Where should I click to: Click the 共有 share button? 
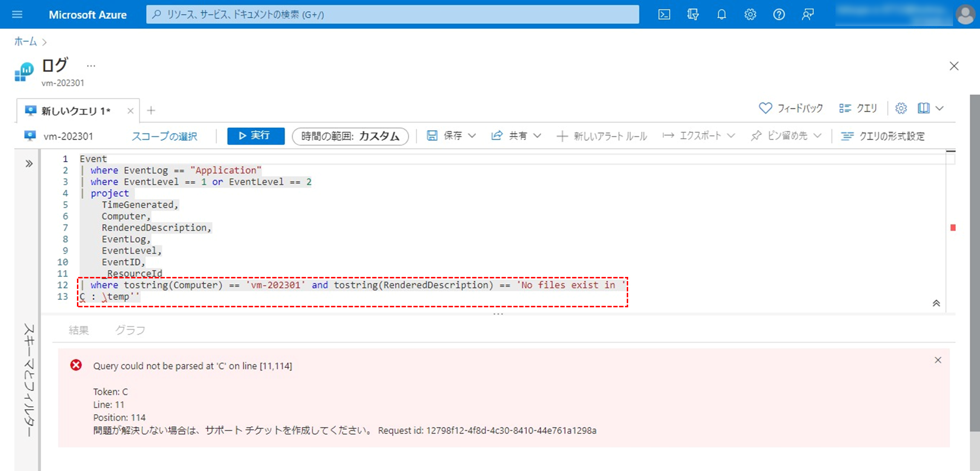pyautogui.click(x=510, y=136)
